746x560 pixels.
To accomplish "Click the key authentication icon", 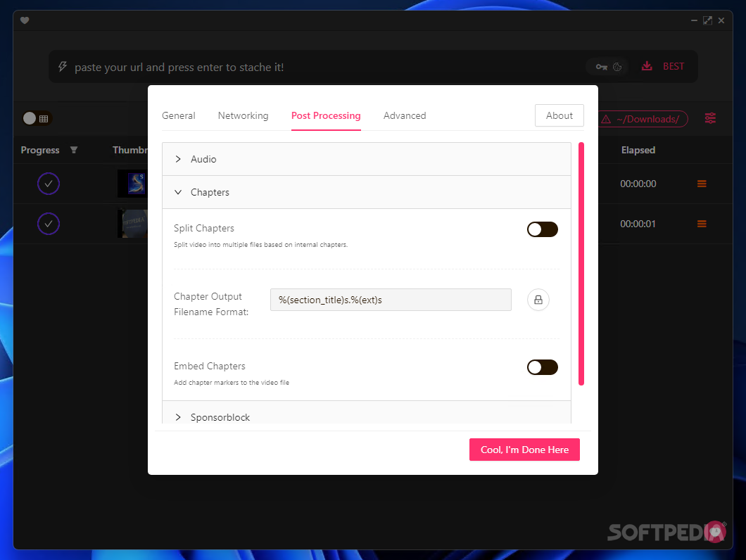I will pyautogui.click(x=601, y=67).
